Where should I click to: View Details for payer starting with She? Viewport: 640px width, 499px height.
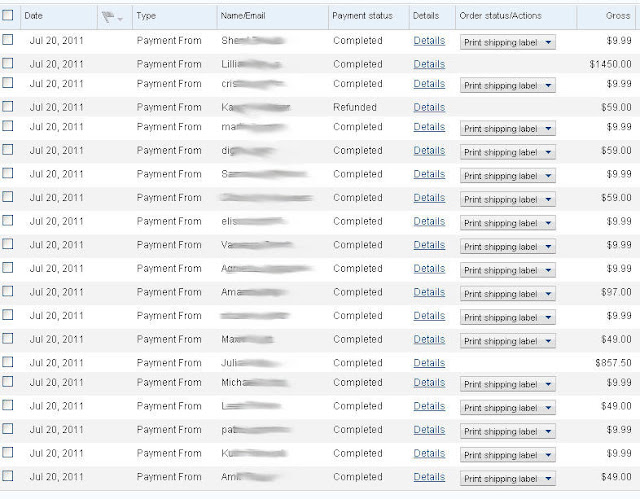[x=429, y=41]
